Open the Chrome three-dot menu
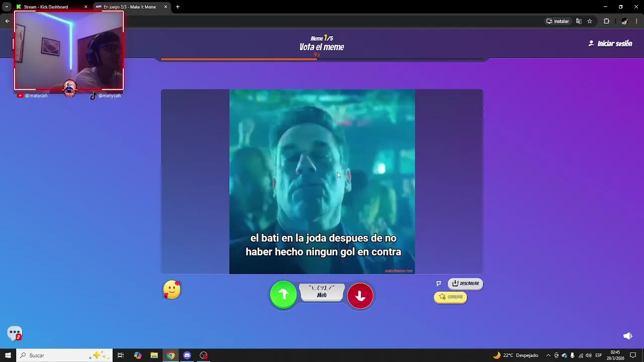644x362 pixels. point(637,21)
